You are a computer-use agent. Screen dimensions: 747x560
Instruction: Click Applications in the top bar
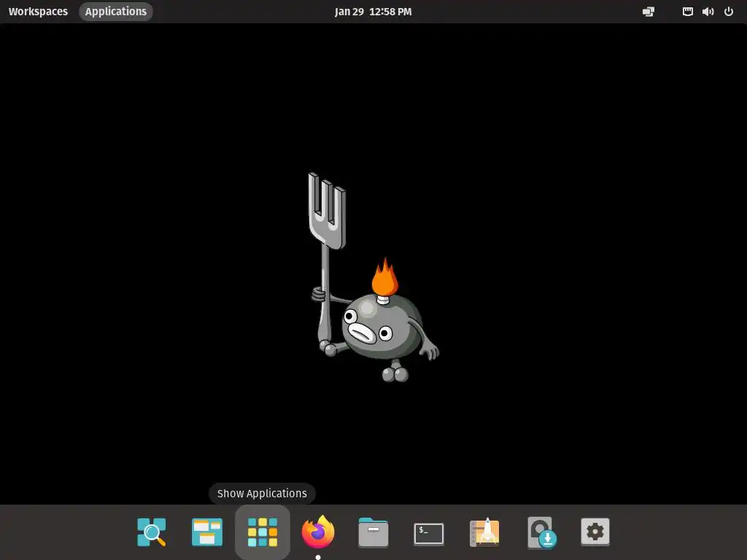pyautogui.click(x=116, y=12)
